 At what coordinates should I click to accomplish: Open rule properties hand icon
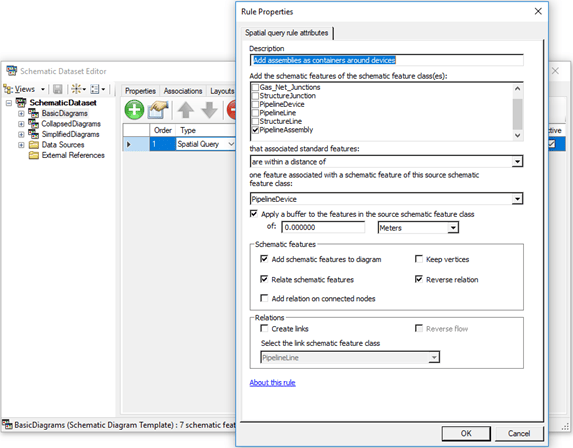[158, 110]
